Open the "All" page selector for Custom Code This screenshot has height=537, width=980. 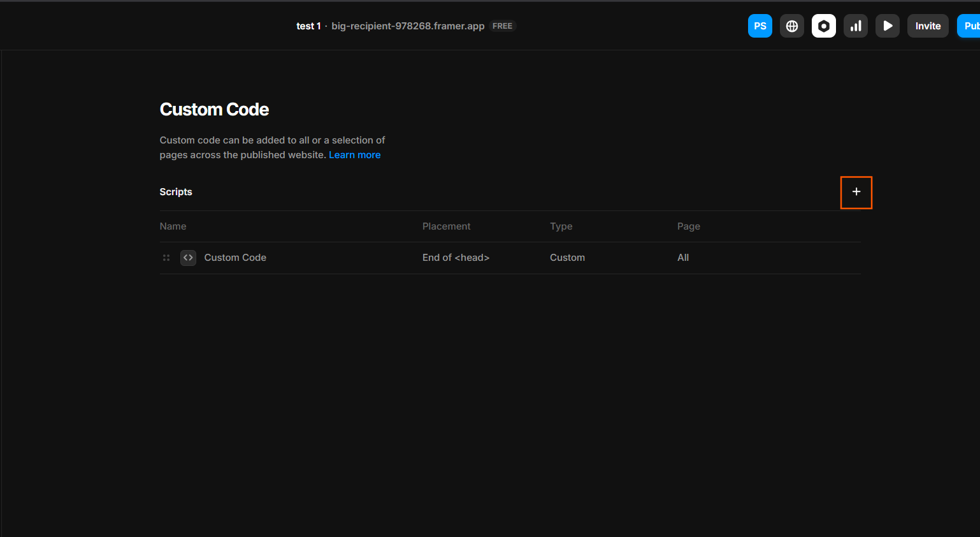[683, 258]
